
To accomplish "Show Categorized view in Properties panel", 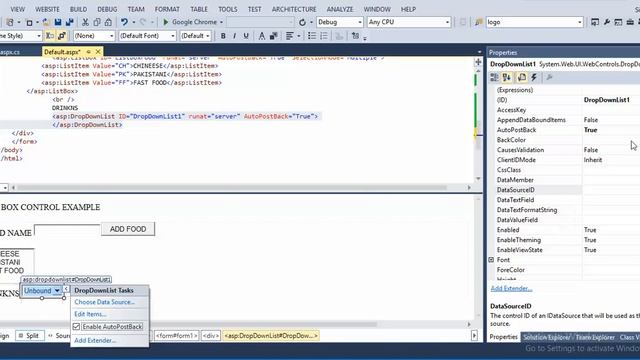I will pos(494,77).
